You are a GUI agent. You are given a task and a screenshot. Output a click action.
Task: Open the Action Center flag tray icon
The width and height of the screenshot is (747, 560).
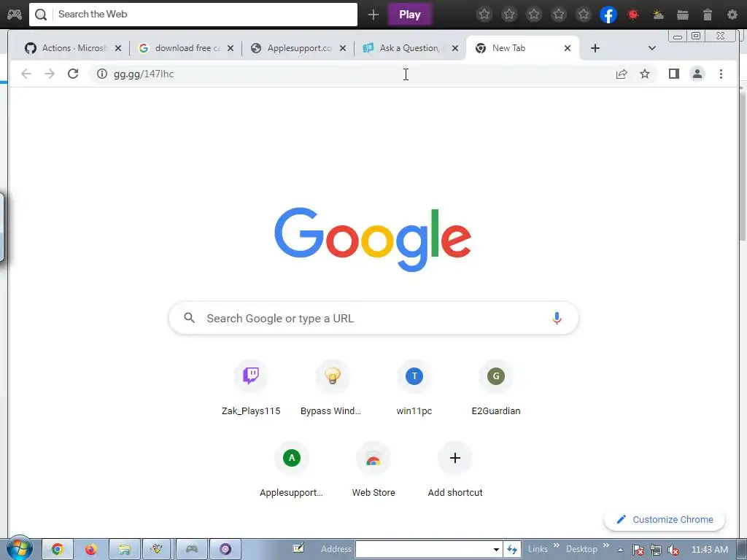tap(638, 550)
